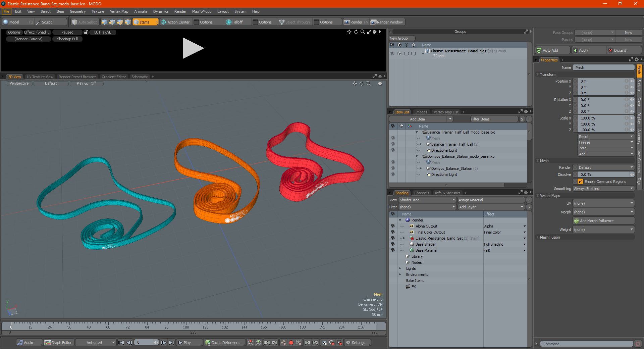Viewport: 644px width, 349px height.
Task: Collapse the Render tree in Shader Tree
Action: [x=400, y=220]
